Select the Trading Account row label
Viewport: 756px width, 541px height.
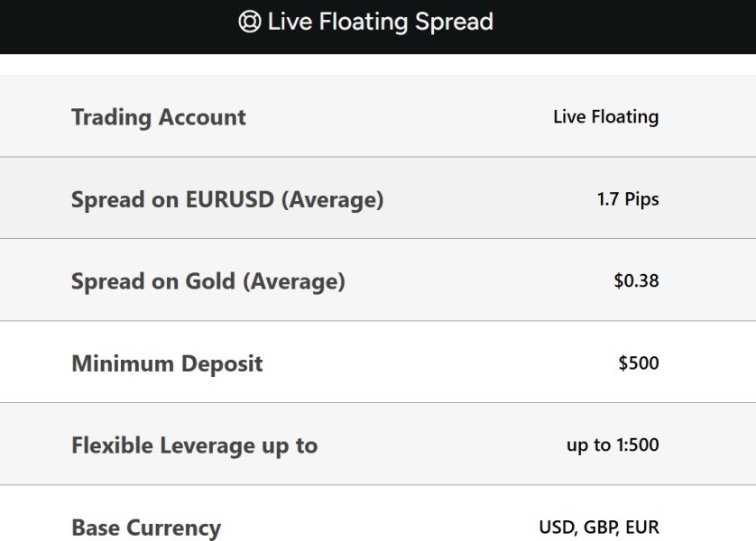pyautogui.click(x=159, y=117)
